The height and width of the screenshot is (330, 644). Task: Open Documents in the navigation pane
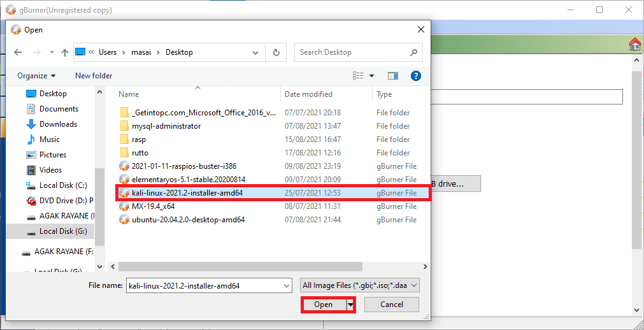tap(59, 109)
